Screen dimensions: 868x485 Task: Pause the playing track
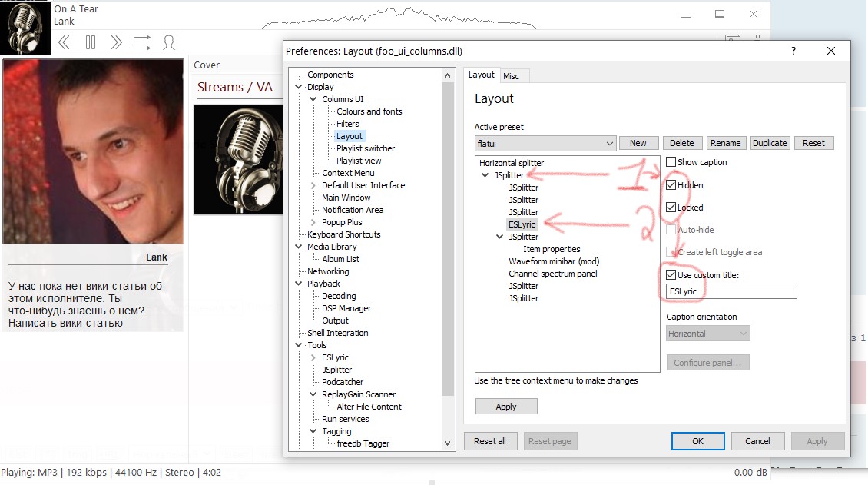[91, 42]
